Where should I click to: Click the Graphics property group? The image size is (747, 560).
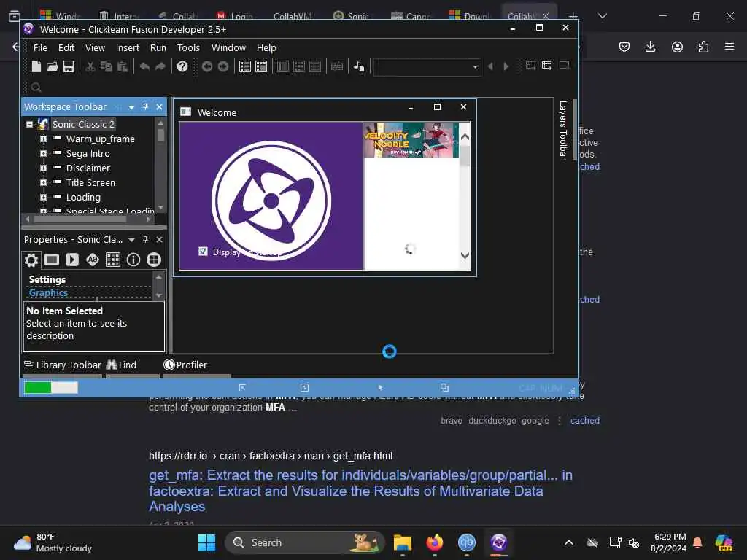click(48, 292)
